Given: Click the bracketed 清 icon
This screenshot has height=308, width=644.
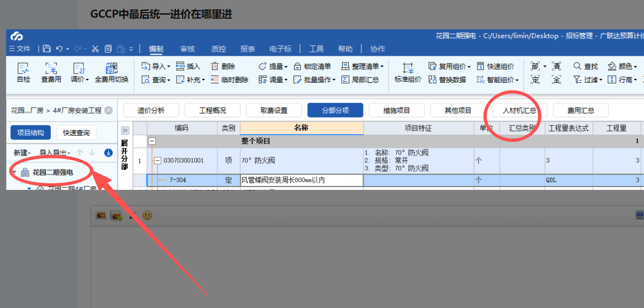Looking at the screenshot, I should [x=556, y=66].
